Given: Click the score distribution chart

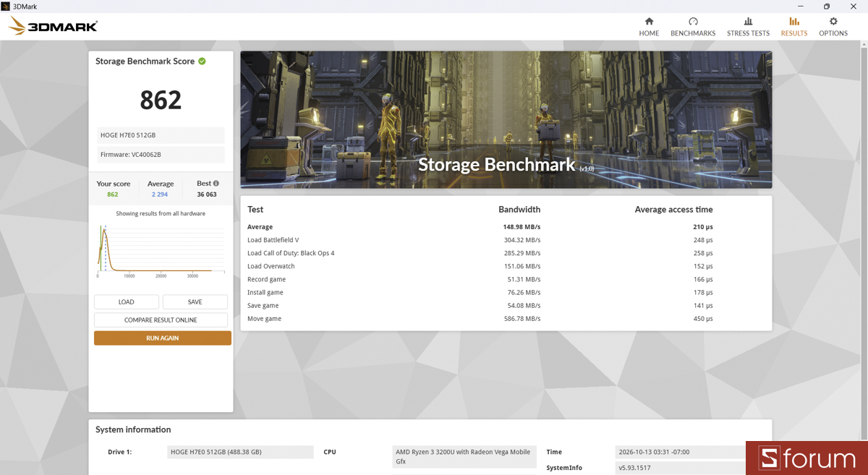Looking at the screenshot, I should pyautogui.click(x=161, y=251).
